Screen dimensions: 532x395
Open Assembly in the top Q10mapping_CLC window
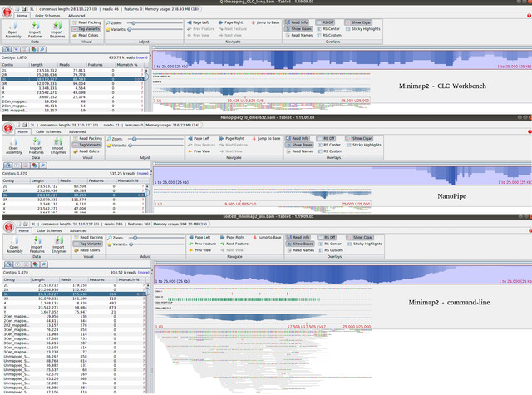(x=13, y=30)
